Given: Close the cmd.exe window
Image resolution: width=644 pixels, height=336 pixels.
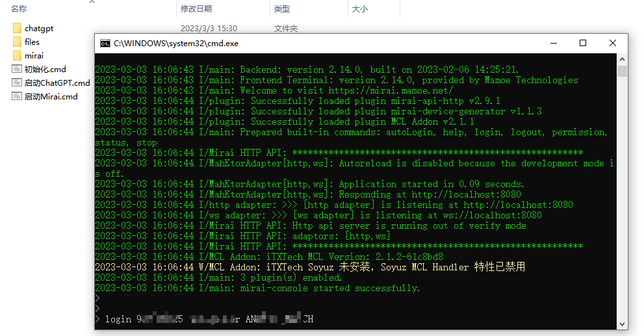Looking at the screenshot, I should 613,43.
